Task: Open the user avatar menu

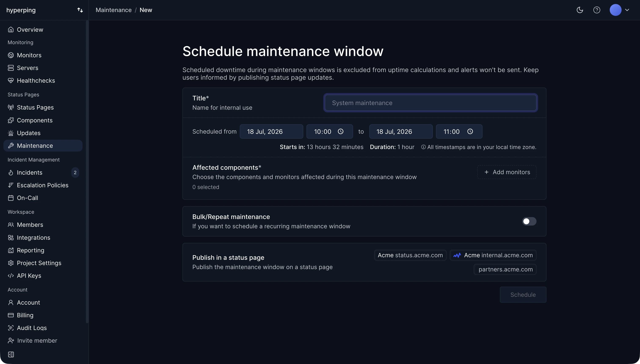Action: (619, 10)
